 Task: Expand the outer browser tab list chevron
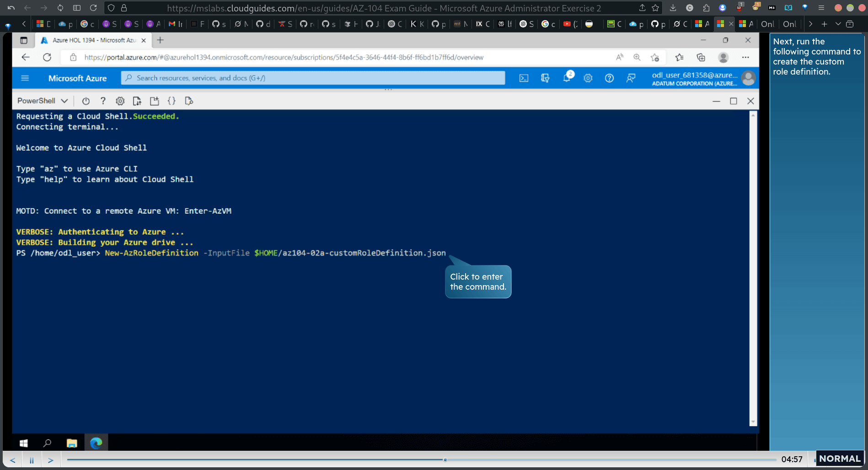pyautogui.click(x=838, y=24)
